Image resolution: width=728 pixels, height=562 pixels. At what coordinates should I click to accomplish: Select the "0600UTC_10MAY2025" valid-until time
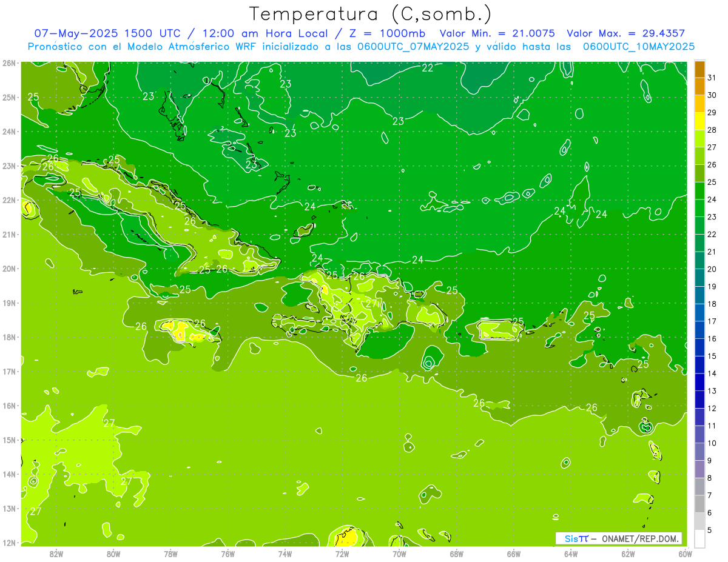(x=639, y=46)
